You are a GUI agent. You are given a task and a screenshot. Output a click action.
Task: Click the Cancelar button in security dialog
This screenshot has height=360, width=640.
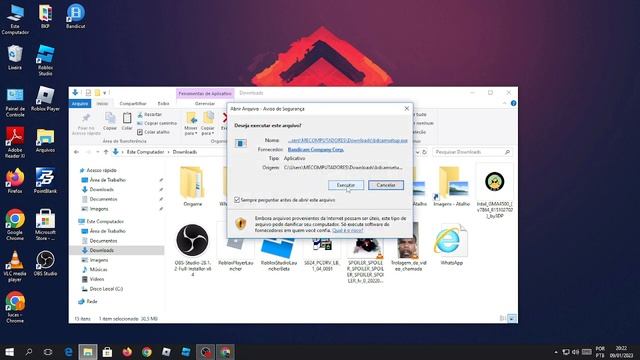(386, 185)
